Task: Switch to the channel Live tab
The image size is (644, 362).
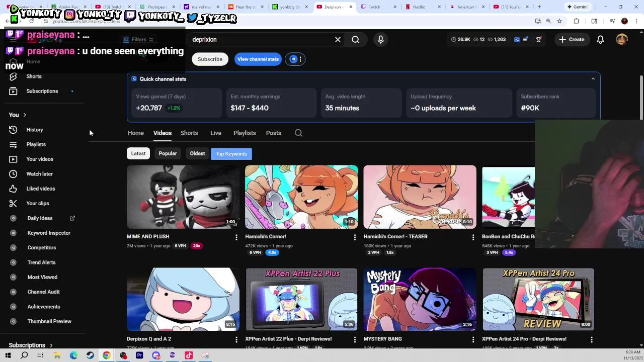Action: [x=216, y=133]
